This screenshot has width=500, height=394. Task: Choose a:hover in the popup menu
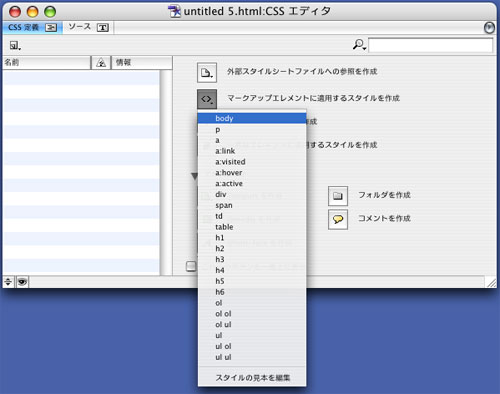[x=252, y=173]
